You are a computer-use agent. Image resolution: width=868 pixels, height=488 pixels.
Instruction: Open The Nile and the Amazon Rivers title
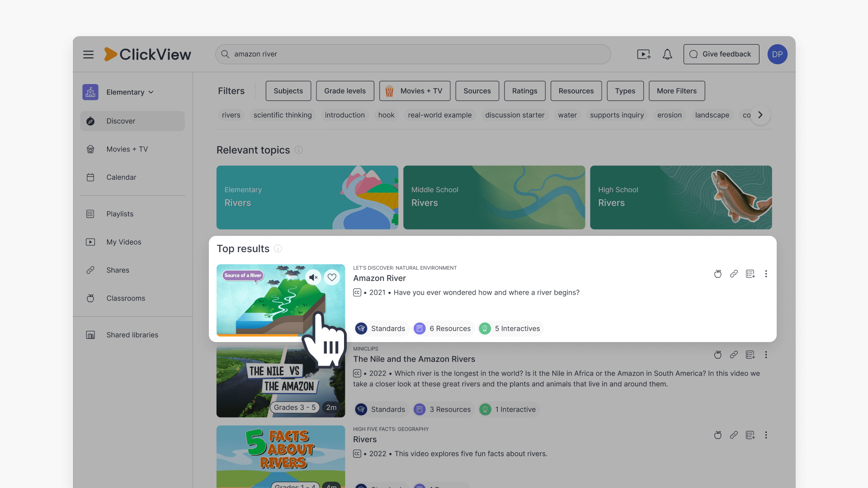click(414, 359)
